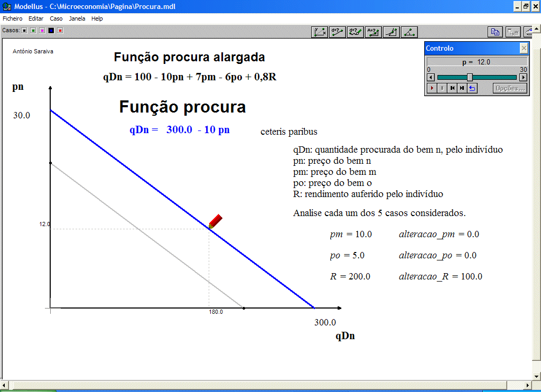Click the copy window toolbar icon

point(495,32)
